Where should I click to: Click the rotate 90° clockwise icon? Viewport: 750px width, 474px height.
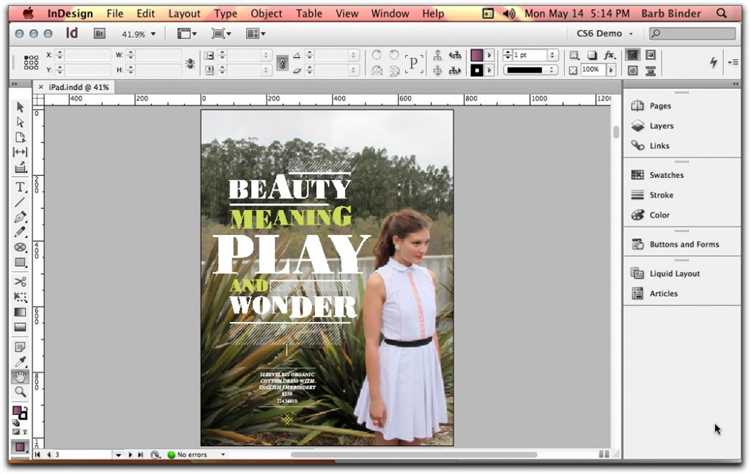pyautogui.click(x=377, y=55)
